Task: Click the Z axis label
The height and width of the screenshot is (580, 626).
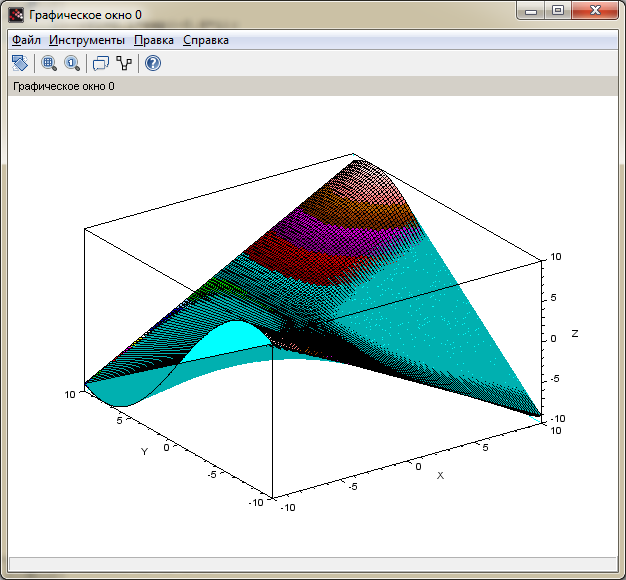Action: 575,333
